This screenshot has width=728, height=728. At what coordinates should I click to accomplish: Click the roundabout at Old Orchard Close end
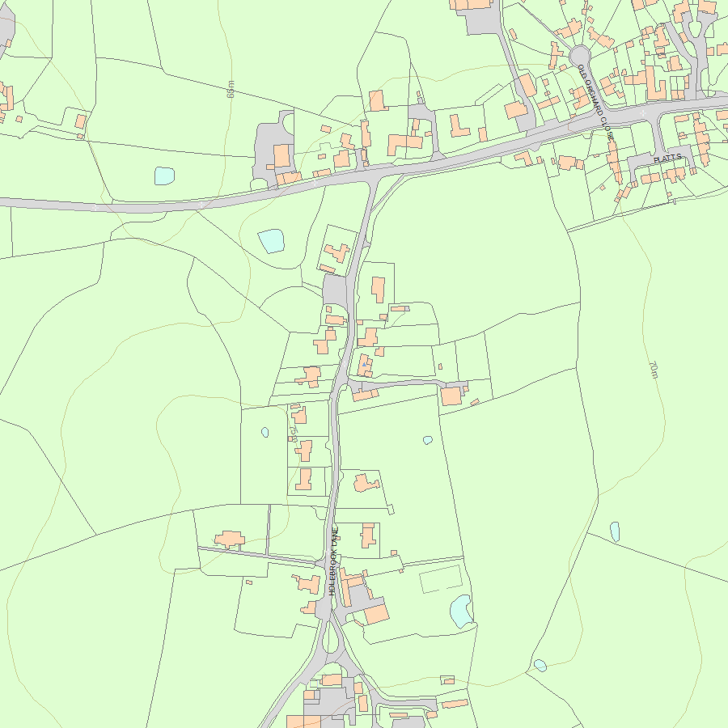579,56
